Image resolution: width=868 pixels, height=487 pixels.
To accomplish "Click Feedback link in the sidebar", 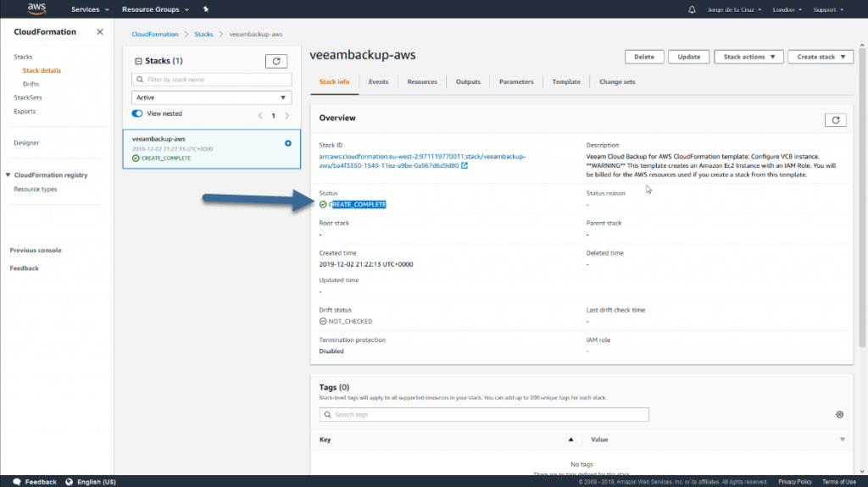I will [x=25, y=268].
